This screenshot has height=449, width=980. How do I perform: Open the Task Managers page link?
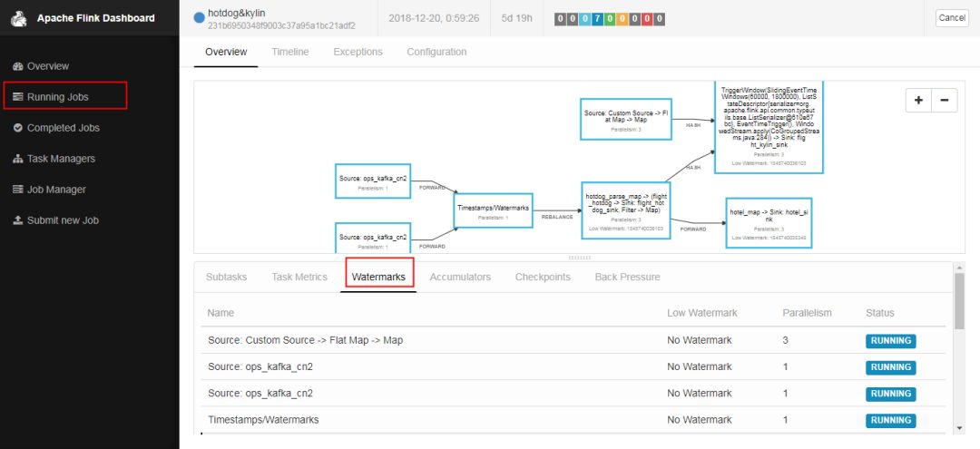click(x=62, y=159)
